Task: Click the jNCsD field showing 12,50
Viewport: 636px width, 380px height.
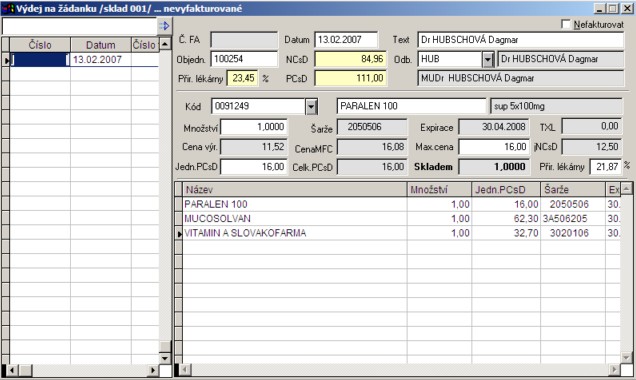Action: click(591, 147)
